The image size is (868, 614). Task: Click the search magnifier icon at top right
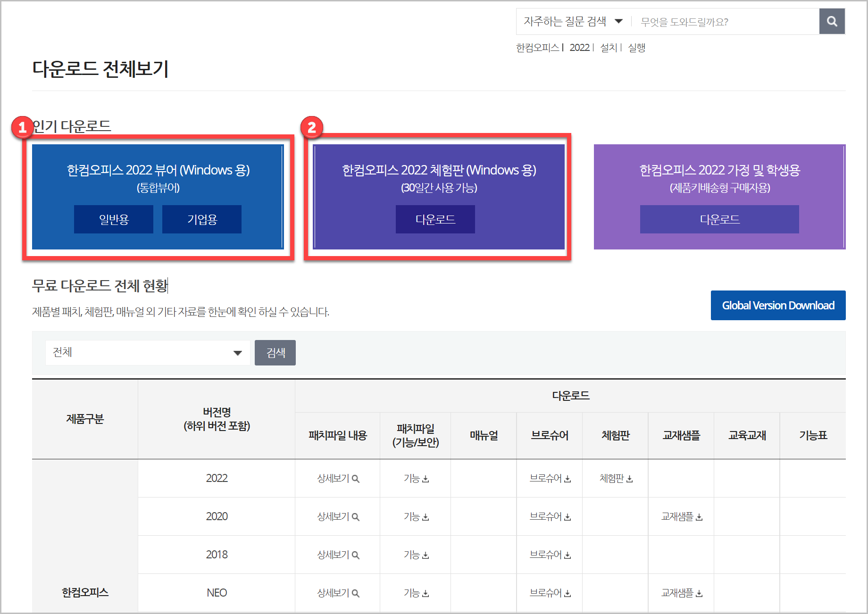pos(832,21)
